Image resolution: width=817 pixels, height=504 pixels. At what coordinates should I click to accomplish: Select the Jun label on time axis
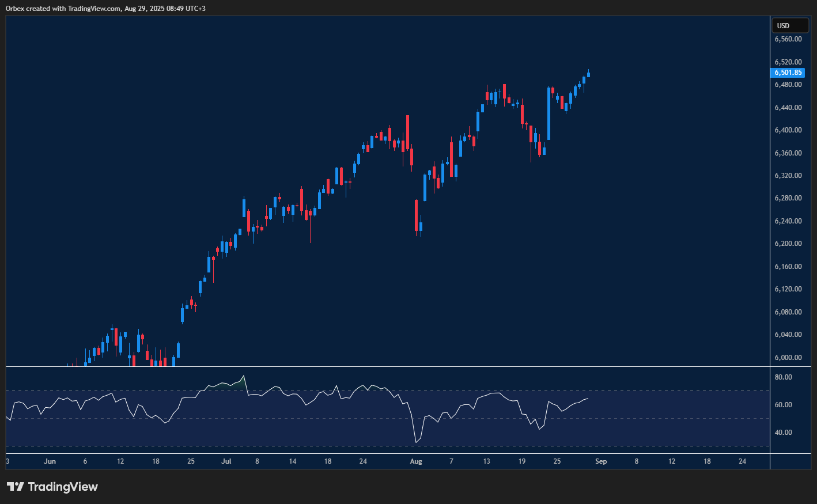(x=50, y=461)
